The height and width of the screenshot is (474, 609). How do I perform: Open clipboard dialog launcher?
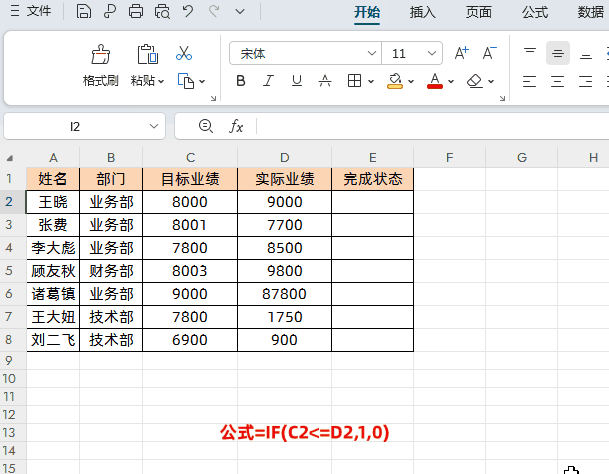pos(213,98)
